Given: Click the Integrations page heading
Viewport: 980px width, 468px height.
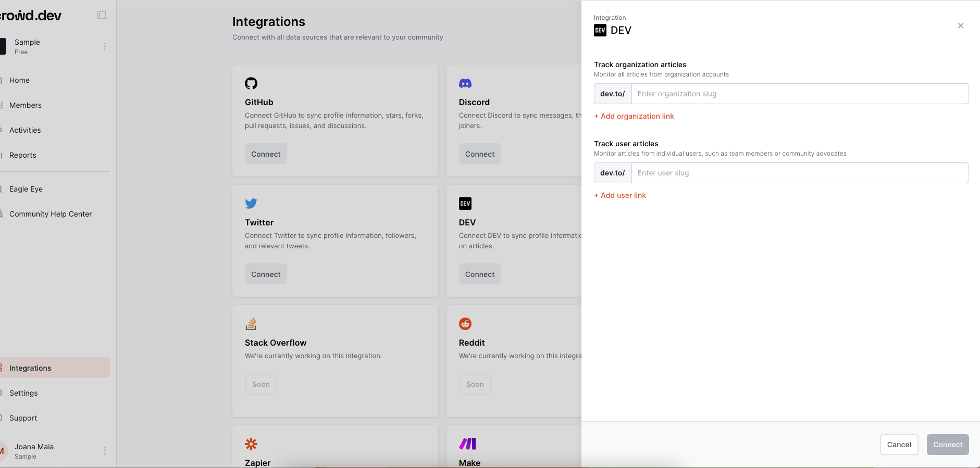Looking at the screenshot, I should (x=269, y=22).
